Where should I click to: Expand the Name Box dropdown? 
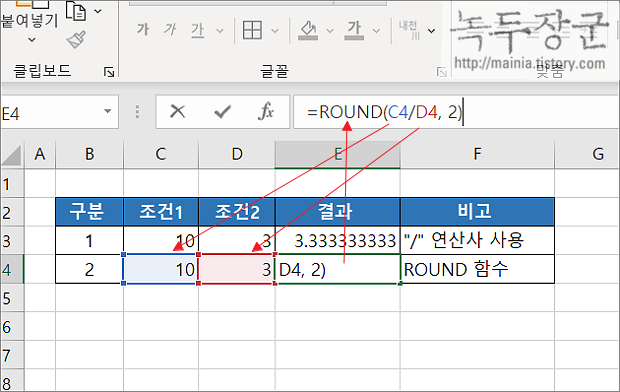coord(107,112)
